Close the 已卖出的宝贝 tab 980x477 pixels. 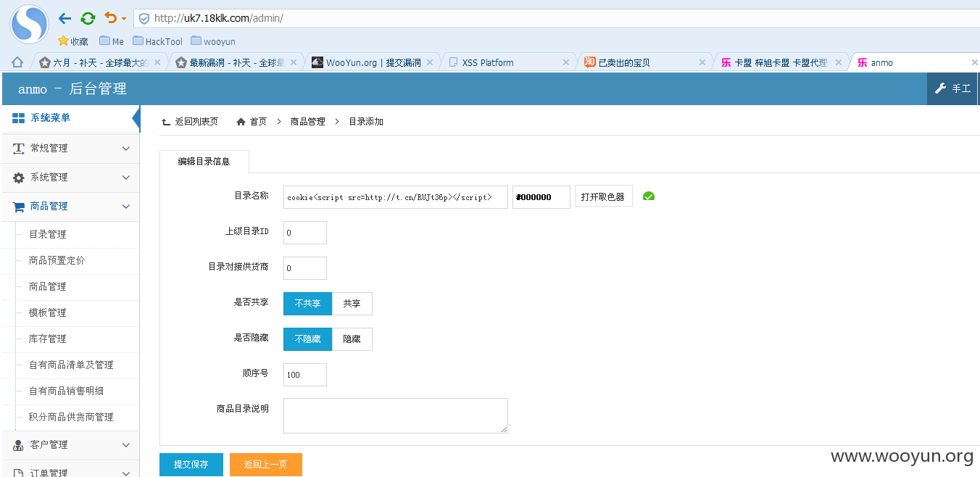point(702,62)
